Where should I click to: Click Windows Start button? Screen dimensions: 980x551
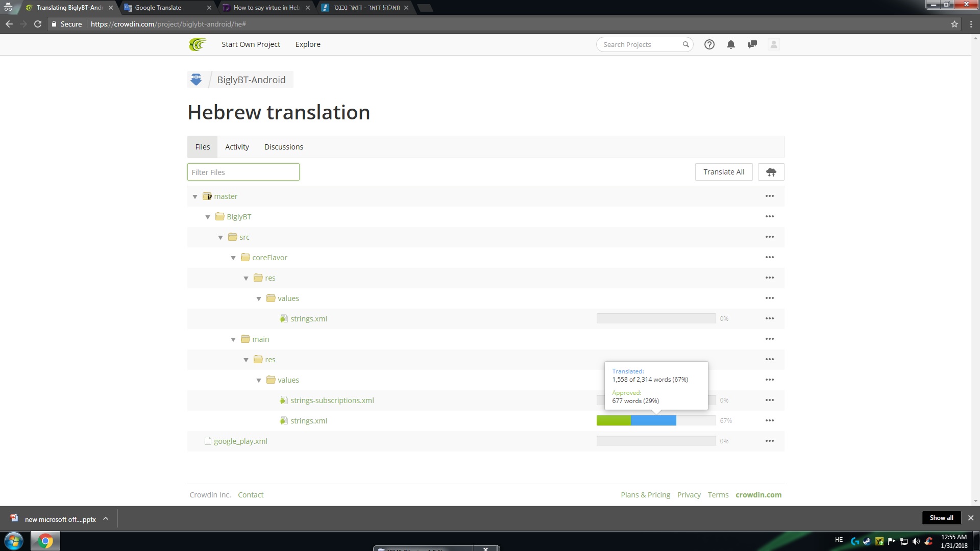pyautogui.click(x=14, y=541)
